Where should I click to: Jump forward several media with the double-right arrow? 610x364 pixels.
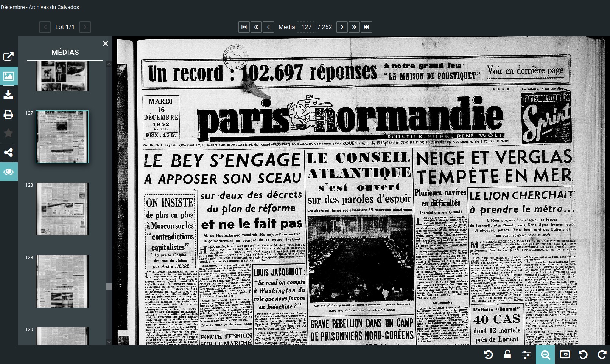click(x=354, y=27)
